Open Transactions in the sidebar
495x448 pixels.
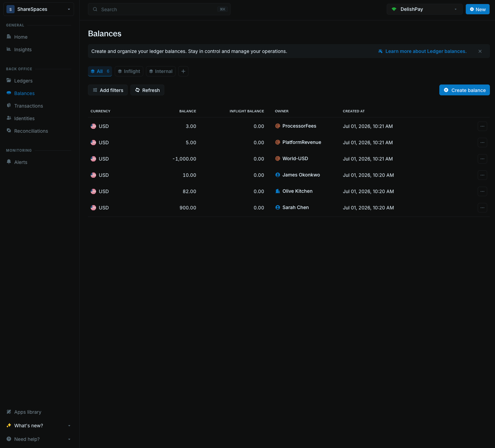[x=29, y=106]
